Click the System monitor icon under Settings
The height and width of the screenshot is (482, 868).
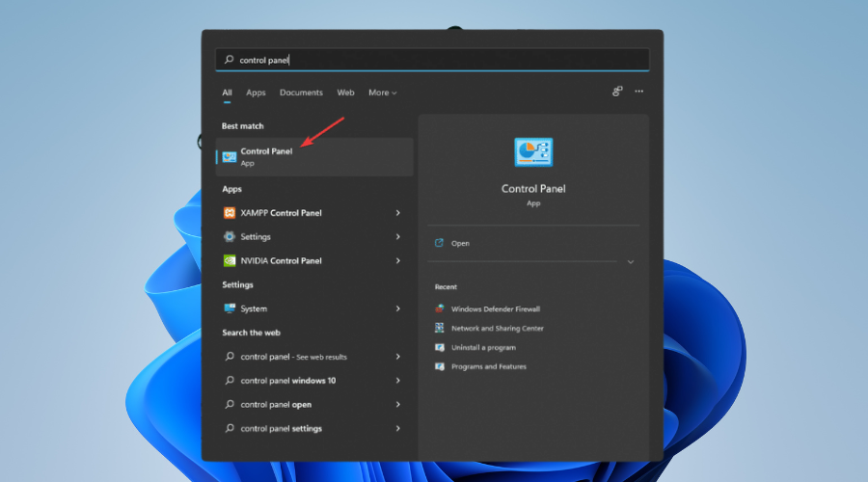230,308
